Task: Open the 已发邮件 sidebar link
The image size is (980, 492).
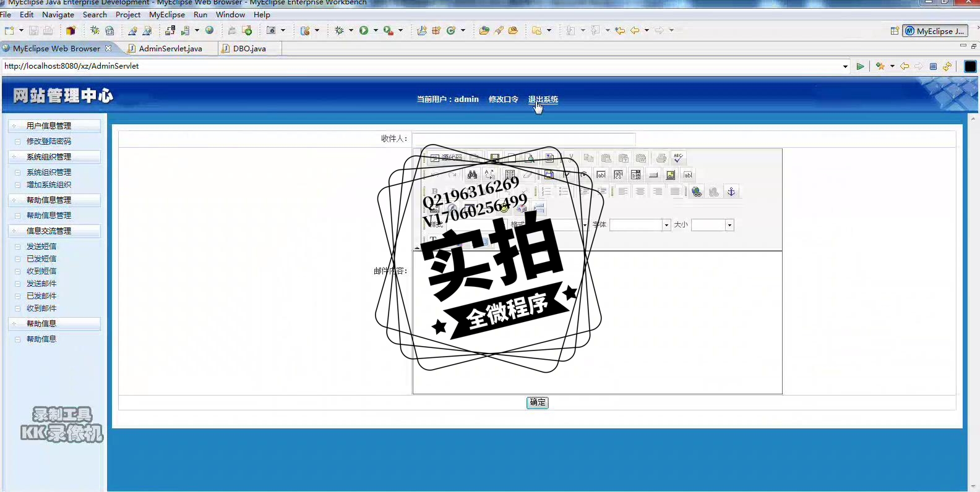Action: [x=41, y=295]
